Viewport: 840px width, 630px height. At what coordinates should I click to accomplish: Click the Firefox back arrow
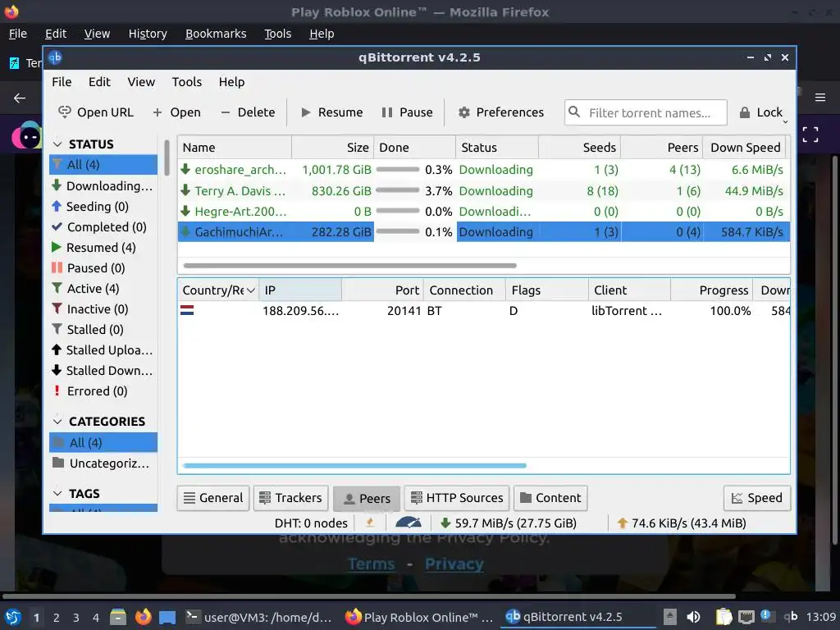[x=20, y=98]
